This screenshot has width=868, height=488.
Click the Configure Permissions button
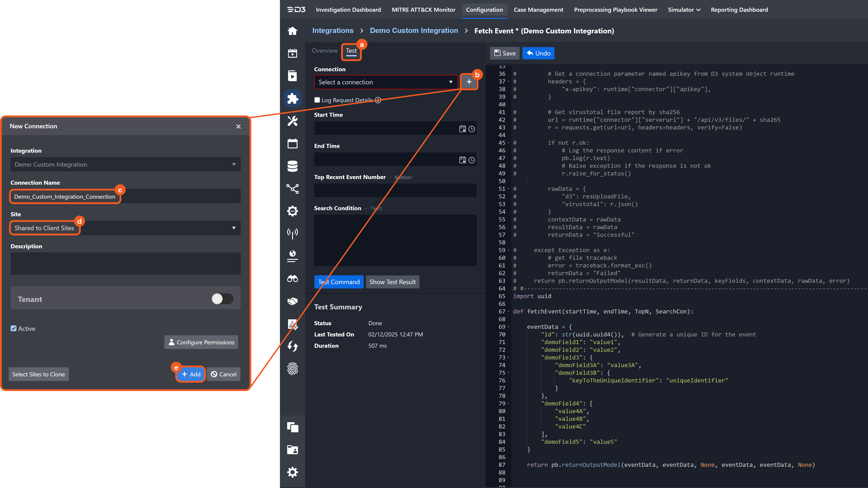pyautogui.click(x=201, y=342)
